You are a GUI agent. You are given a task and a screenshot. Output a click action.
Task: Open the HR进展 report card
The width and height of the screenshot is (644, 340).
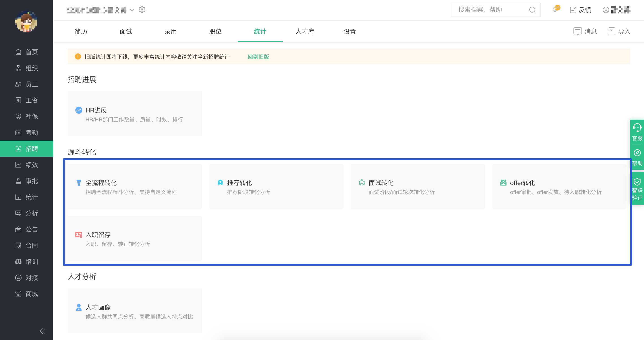[x=135, y=114]
